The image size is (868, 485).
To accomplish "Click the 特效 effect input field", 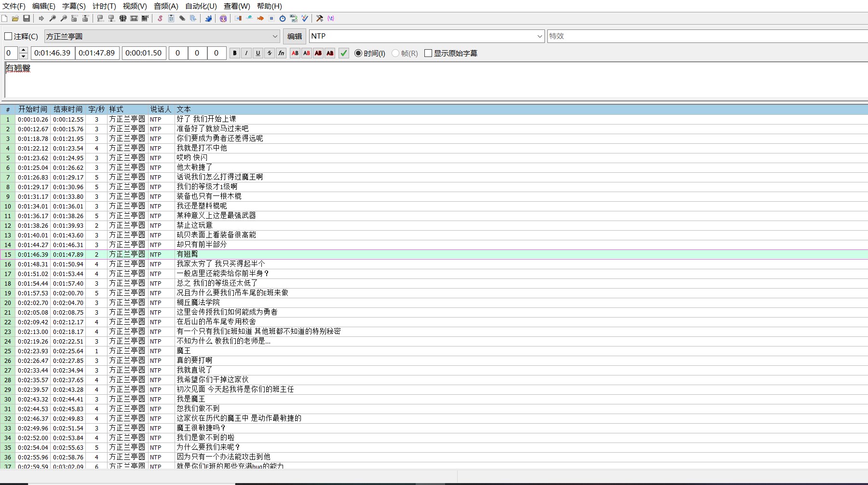I will click(x=707, y=36).
